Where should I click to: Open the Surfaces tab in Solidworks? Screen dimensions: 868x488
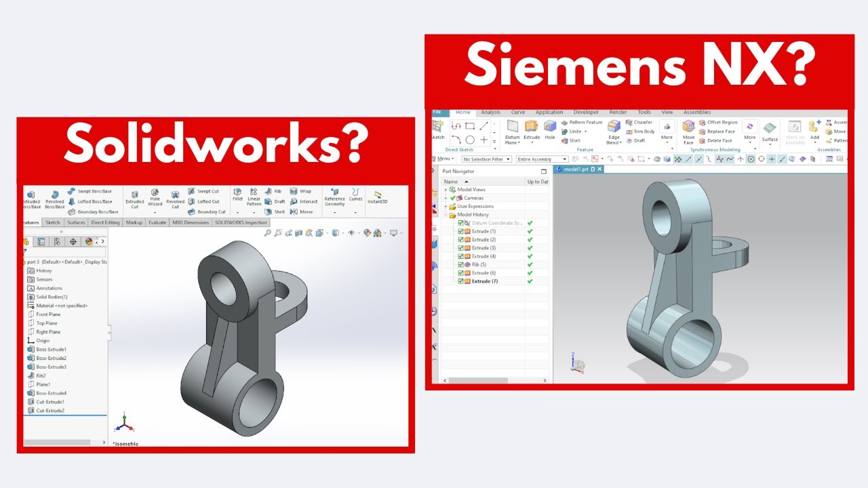point(76,222)
